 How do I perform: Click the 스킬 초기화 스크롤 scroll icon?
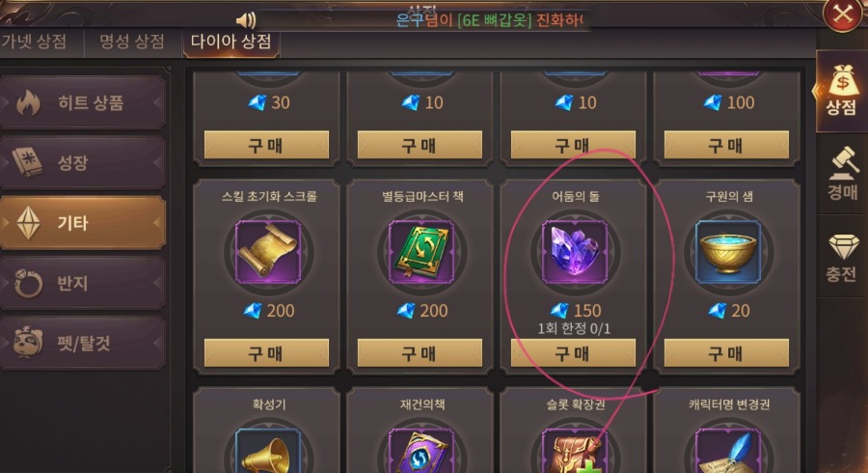268,252
